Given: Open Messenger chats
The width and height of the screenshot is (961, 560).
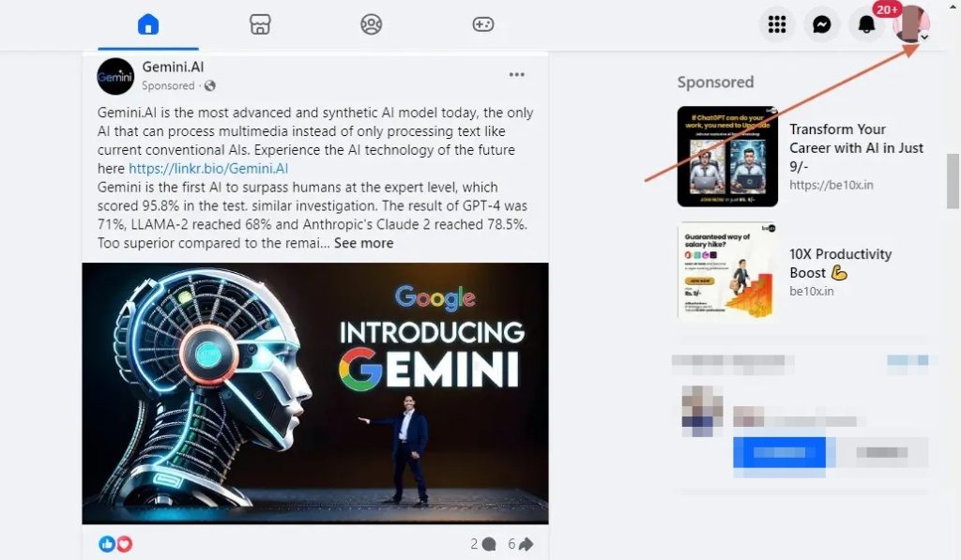Looking at the screenshot, I should [821, 24].
